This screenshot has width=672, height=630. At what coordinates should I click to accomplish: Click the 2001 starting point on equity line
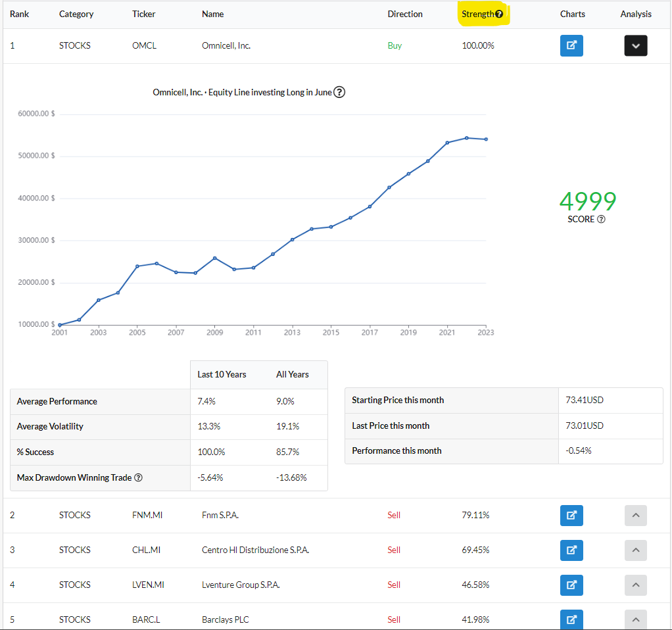click(60, 325)
